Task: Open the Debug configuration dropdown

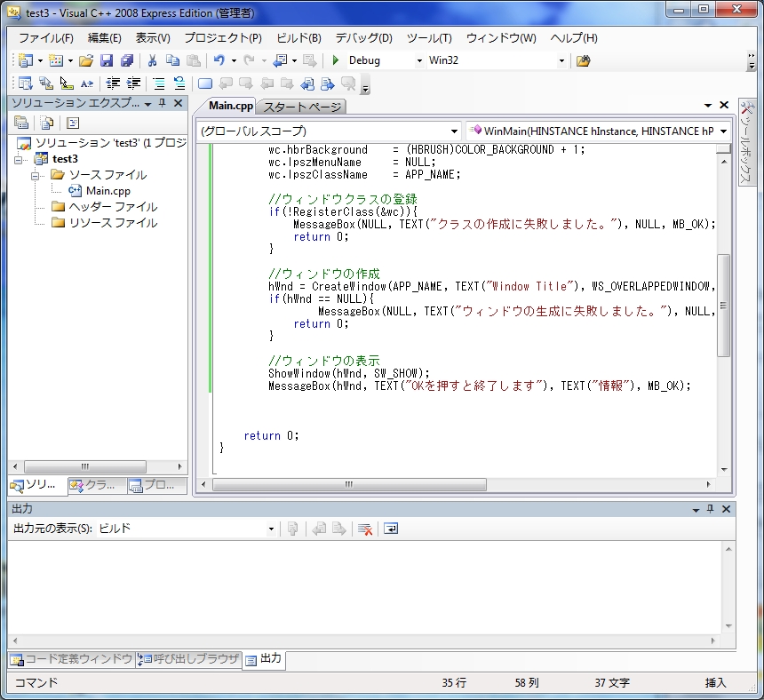Action: (419, 60)
